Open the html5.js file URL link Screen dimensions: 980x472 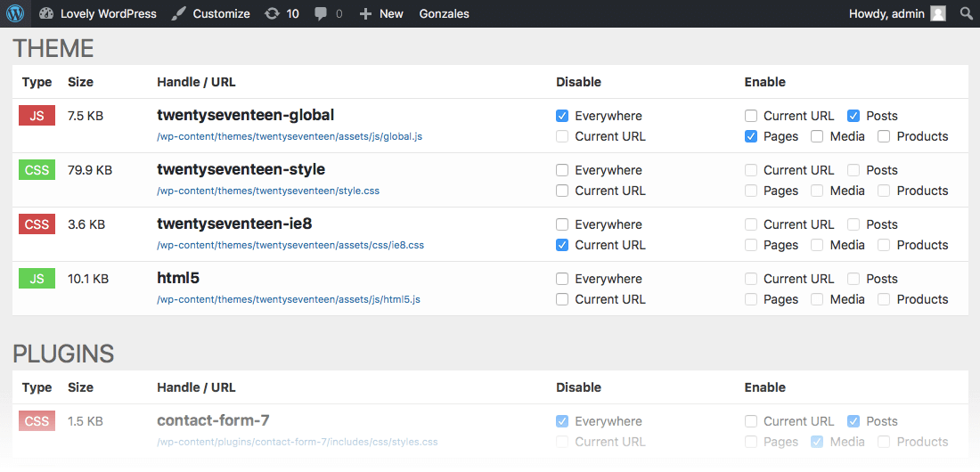[289, 299]
